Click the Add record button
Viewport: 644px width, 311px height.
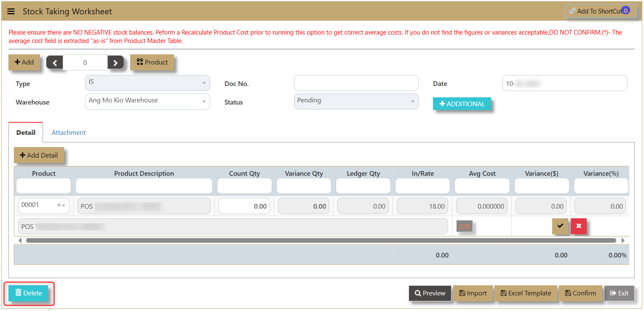(24, 62)
